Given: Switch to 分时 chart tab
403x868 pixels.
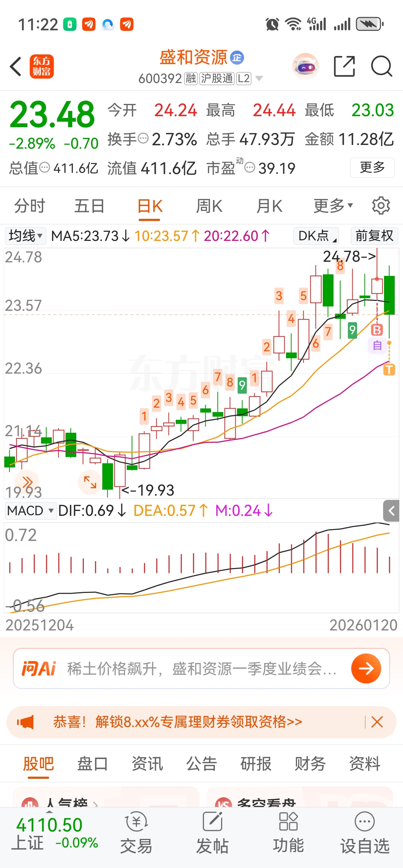Looking at the screenshot, I should coord(30,206).
